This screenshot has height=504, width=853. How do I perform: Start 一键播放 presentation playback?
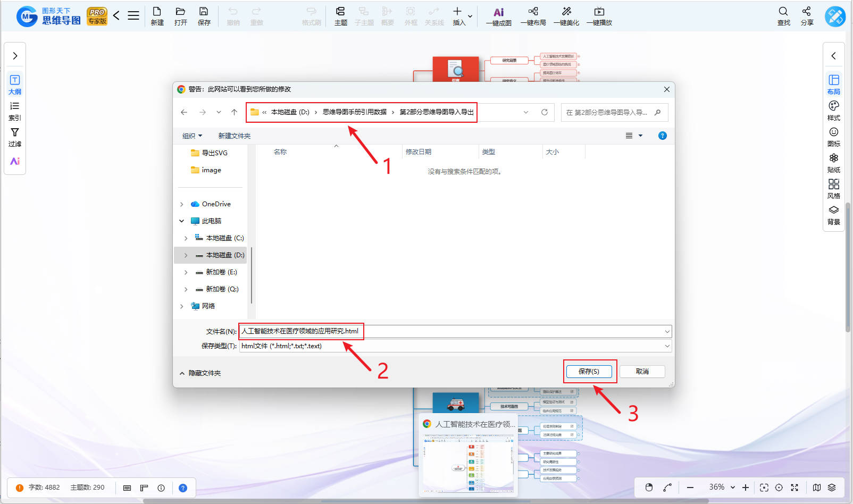pyautogui.click(x=599, y=16)
